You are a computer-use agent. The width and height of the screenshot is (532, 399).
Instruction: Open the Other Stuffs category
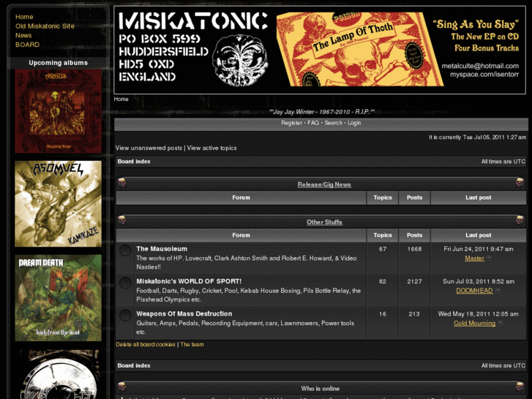[324, 222]
